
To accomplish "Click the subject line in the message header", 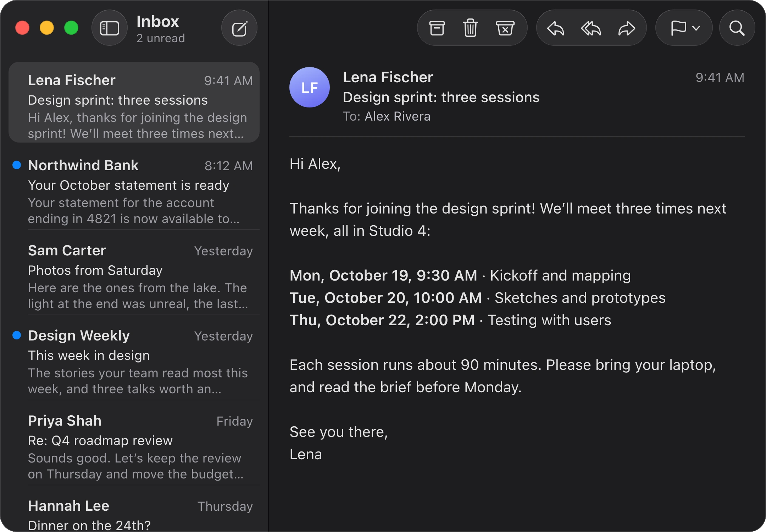I will pos(441,97).
